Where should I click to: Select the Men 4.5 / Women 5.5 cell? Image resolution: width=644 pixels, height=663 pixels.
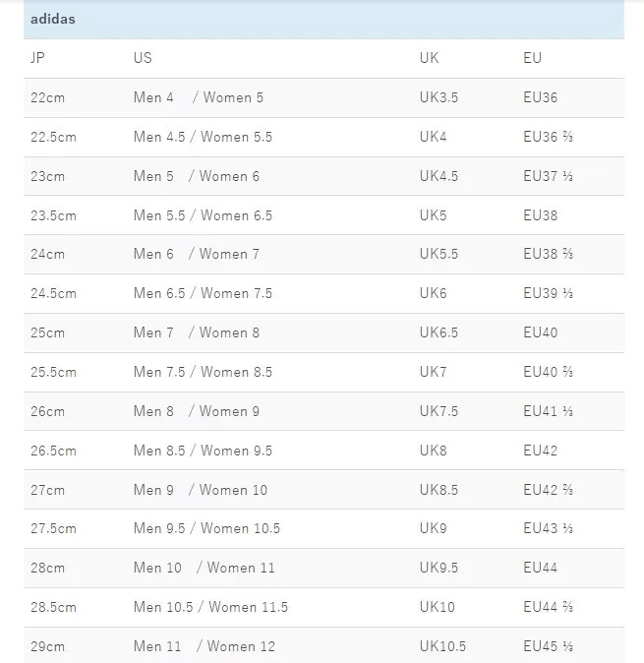pyautogui.click(x=203, y=137)
